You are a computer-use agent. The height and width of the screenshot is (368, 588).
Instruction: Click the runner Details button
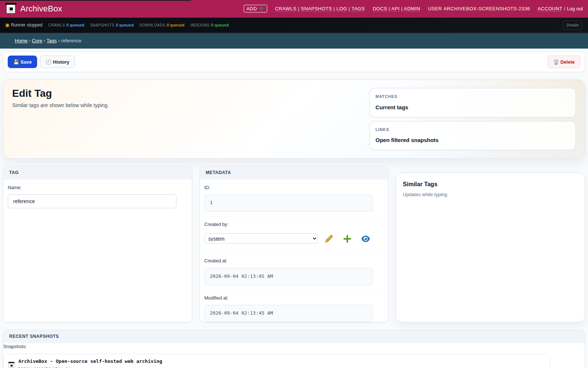[x=573, y=25]
